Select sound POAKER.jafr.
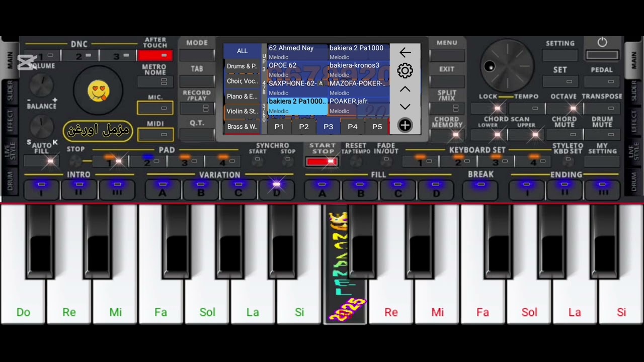Screen dimensions: 644x362 pyautogui.click(x=359, y=106)
